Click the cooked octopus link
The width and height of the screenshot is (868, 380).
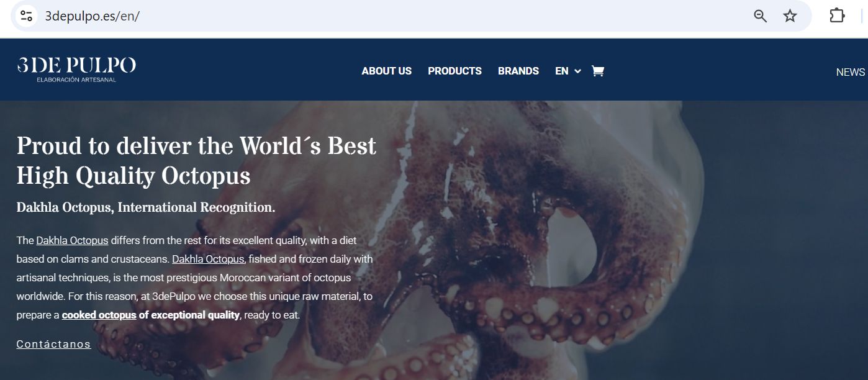click(99, 315)
